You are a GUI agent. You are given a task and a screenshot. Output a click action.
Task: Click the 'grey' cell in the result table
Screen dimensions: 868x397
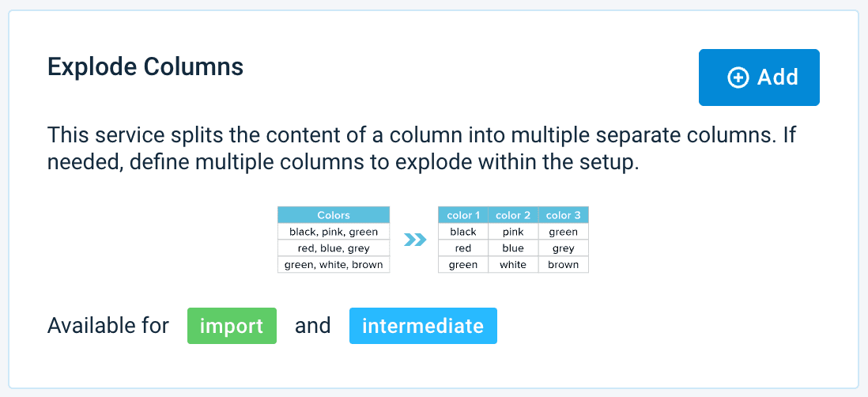[x=563, y=248]
